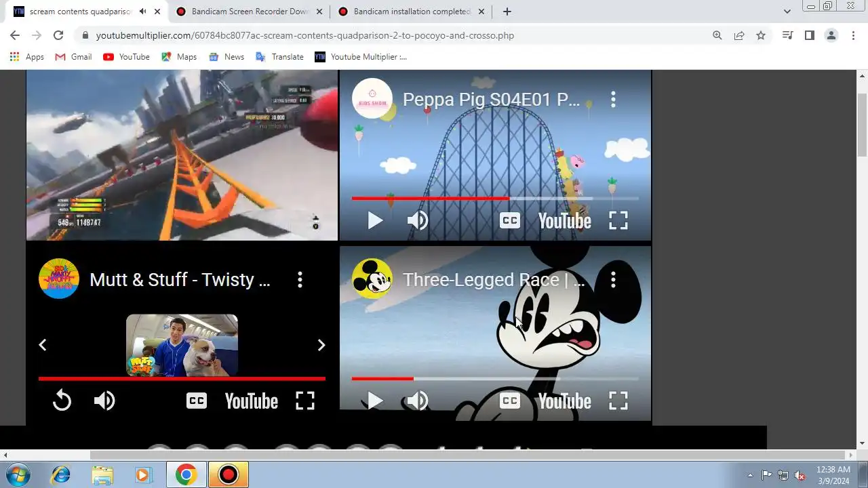
Task: Launch Internet Explorer from taskbar
Action: [x=60, y=474]
